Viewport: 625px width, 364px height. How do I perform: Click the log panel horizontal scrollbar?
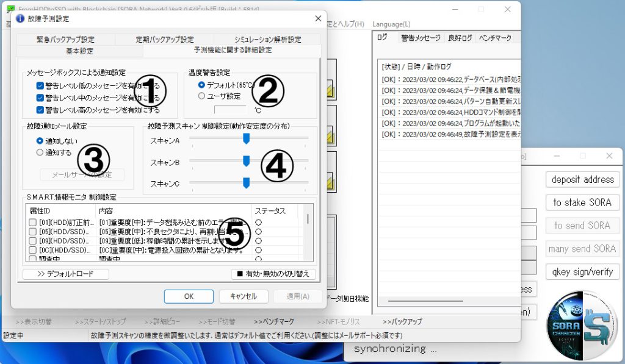click(425, 301)
